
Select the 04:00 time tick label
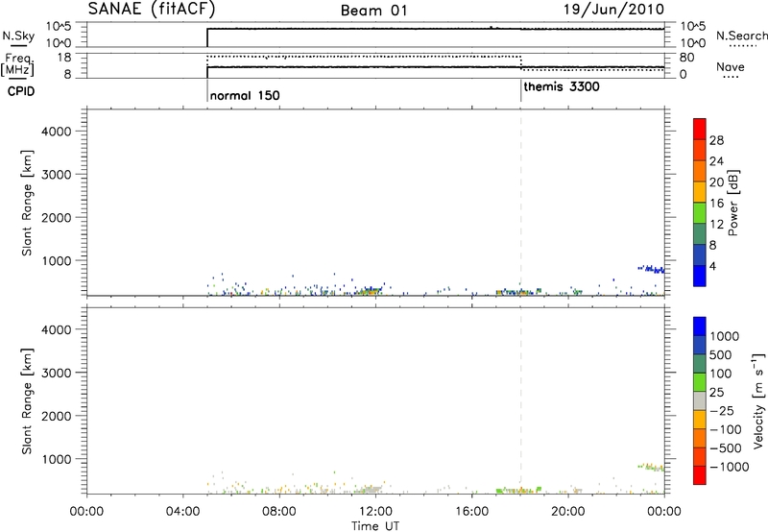183,512
